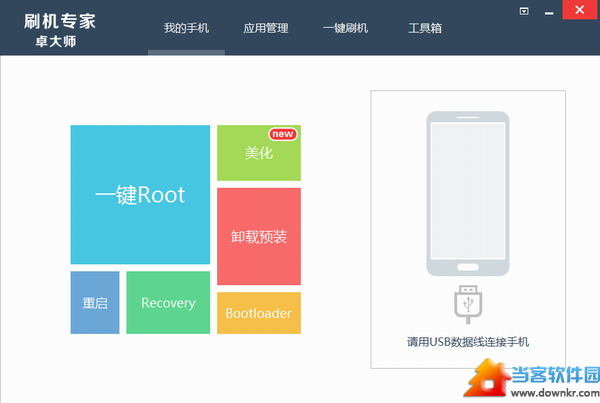Viewport: 600px width, 403px height.
Task: Close the 刷机专家 window
Action: [580, 10]
